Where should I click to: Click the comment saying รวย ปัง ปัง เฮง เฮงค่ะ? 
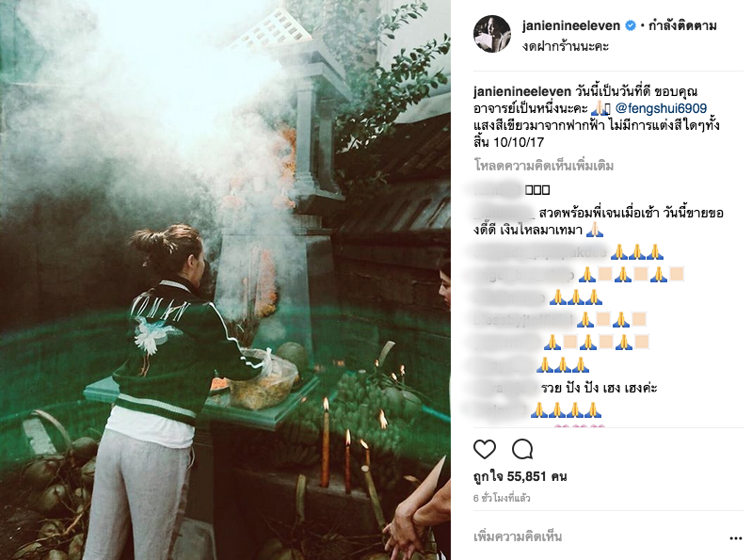coord(599,388)
